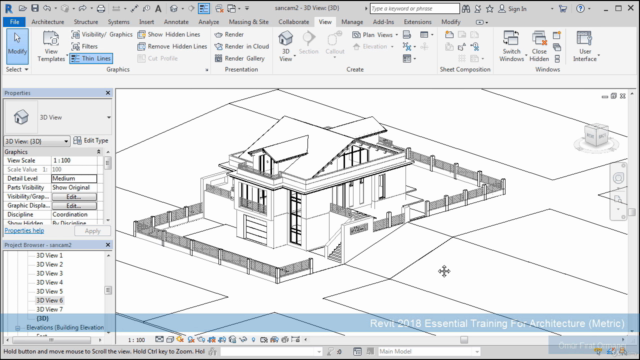Click the Sign In button

[513, 9]
